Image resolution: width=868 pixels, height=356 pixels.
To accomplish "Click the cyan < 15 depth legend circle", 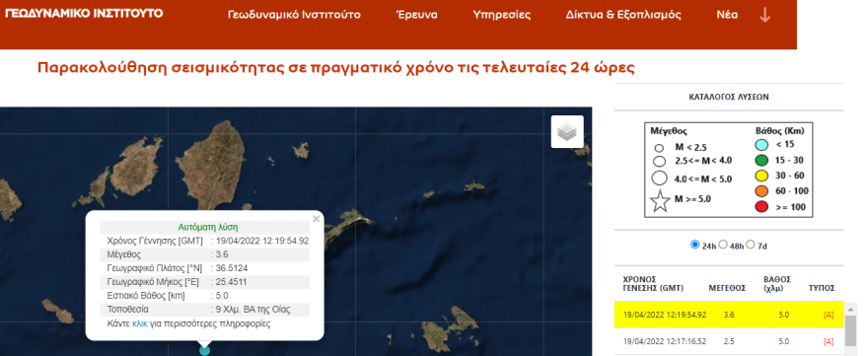I will [x=761, y=145].
